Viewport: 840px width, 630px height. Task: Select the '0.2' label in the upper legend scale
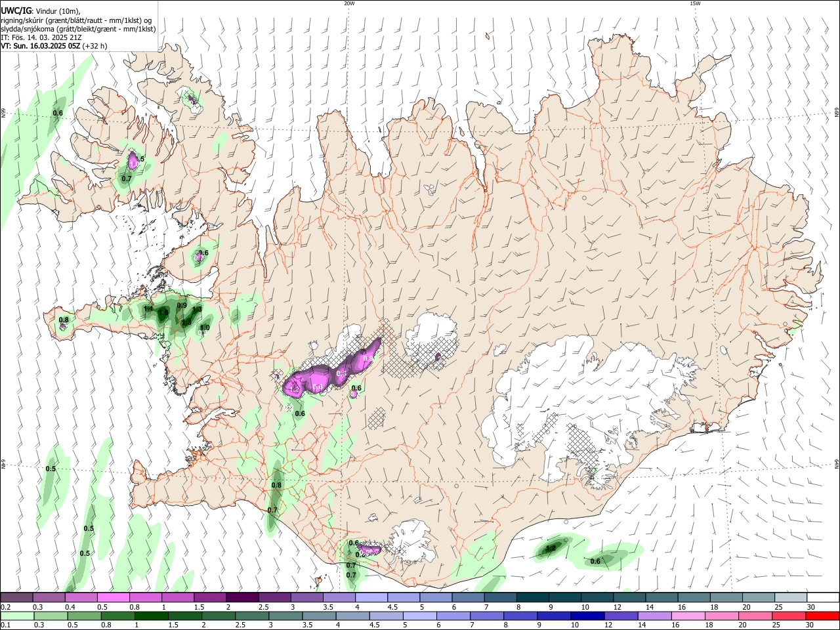pos(5,607)
